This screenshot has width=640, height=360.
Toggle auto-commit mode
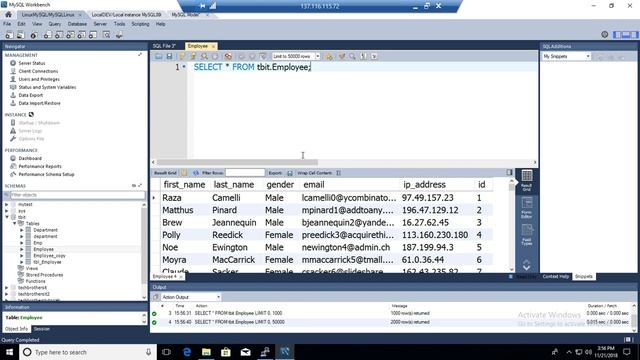click(x=263, y=56)
